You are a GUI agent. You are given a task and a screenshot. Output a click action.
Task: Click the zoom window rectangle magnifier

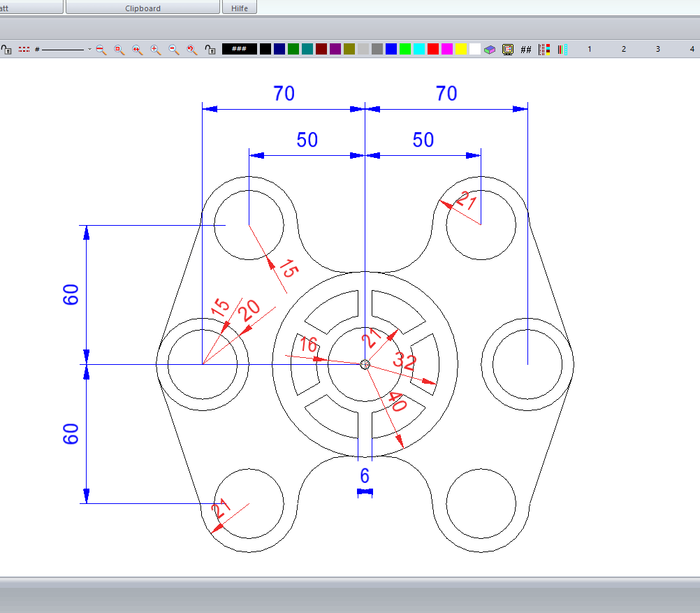click(x=119, y=49)
